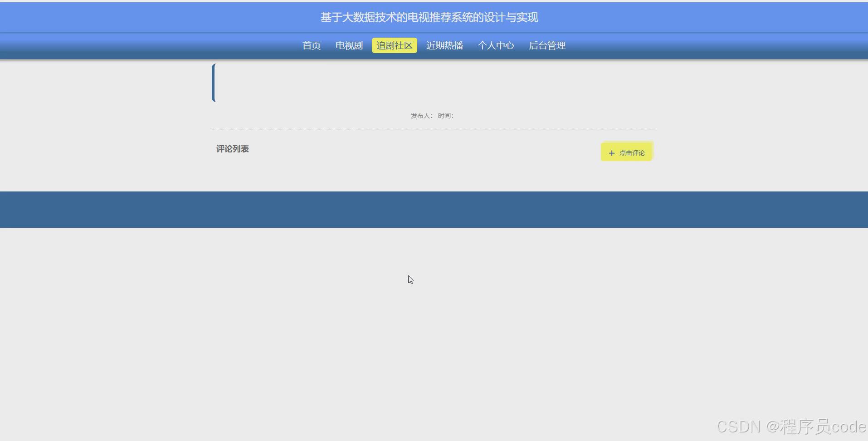Click the divider line below the post info
868x441 pixels.
click(x=432, y=128)
